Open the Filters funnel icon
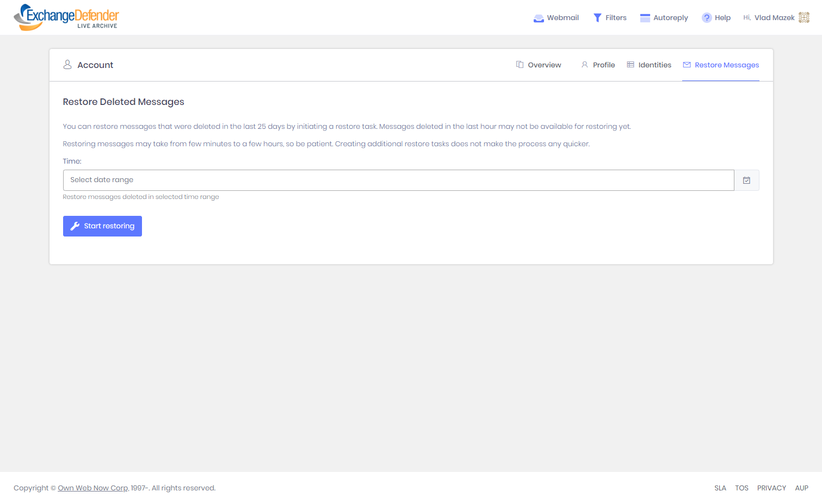822x504 pixels. pyautogui.click(x=597, y=18)
